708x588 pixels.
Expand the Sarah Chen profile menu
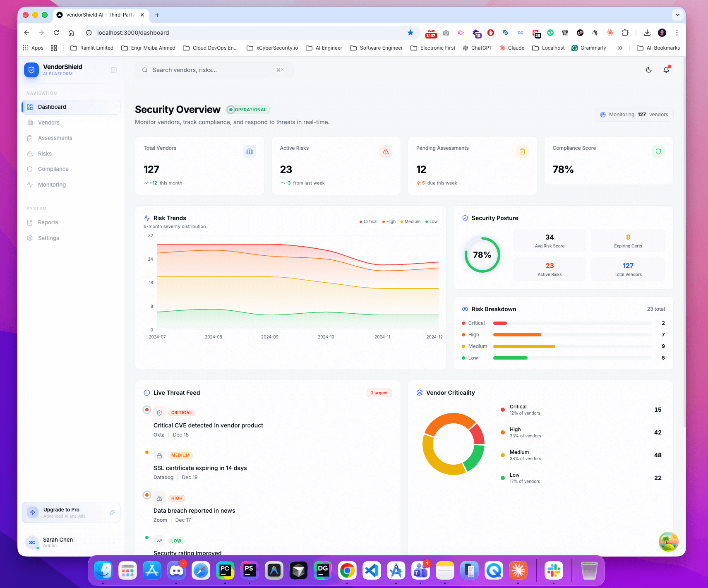(70, 542)
